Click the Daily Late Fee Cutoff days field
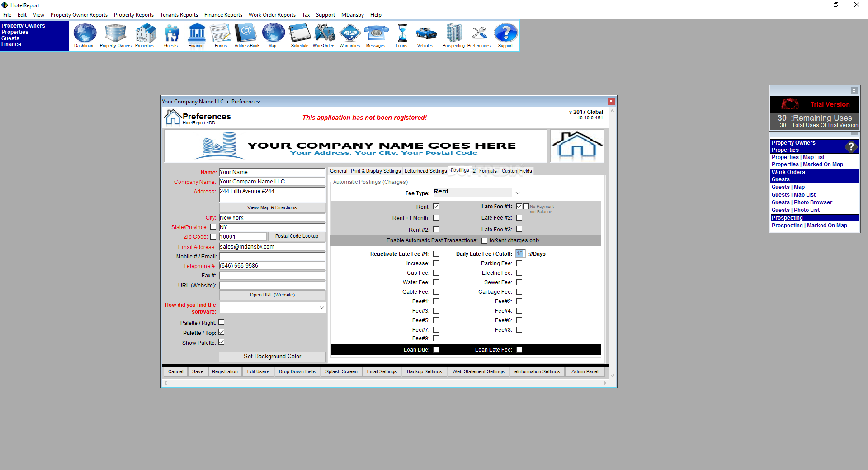The image size is (868, 470). pos(520,254)
